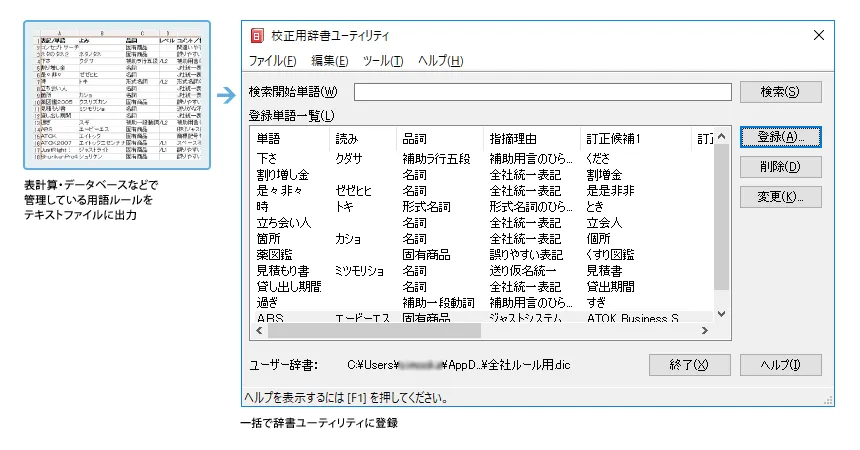Click the 補助ラ行五段 cell

(x=437, y=159)
